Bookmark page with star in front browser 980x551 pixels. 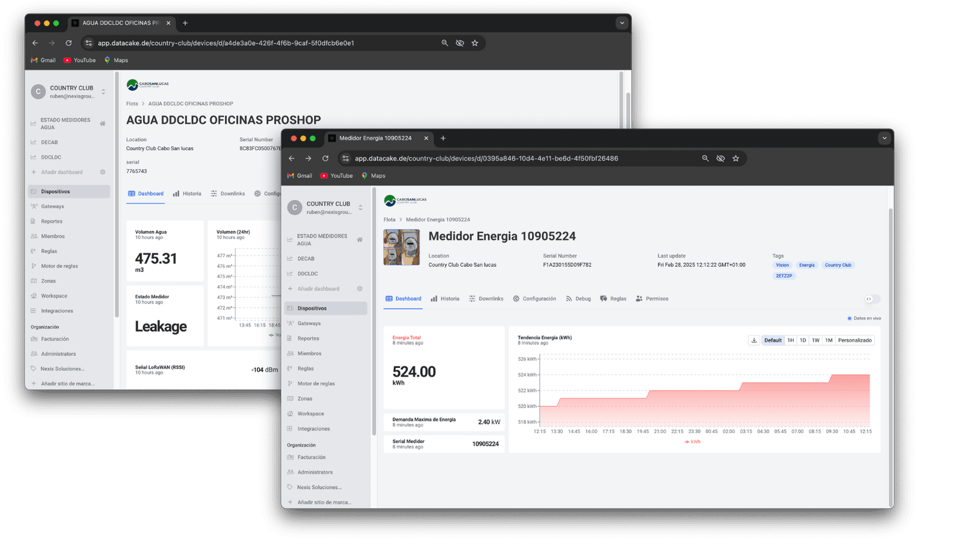tap(736, 159)
